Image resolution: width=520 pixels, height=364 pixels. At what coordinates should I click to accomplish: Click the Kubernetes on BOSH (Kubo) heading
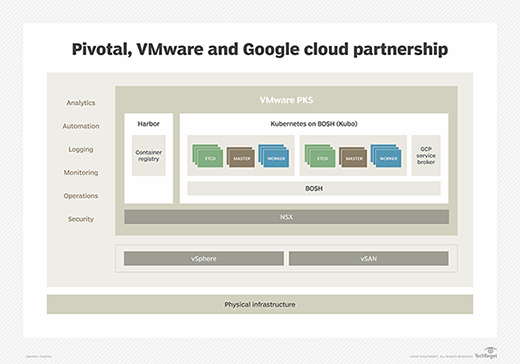coord(314,124)
